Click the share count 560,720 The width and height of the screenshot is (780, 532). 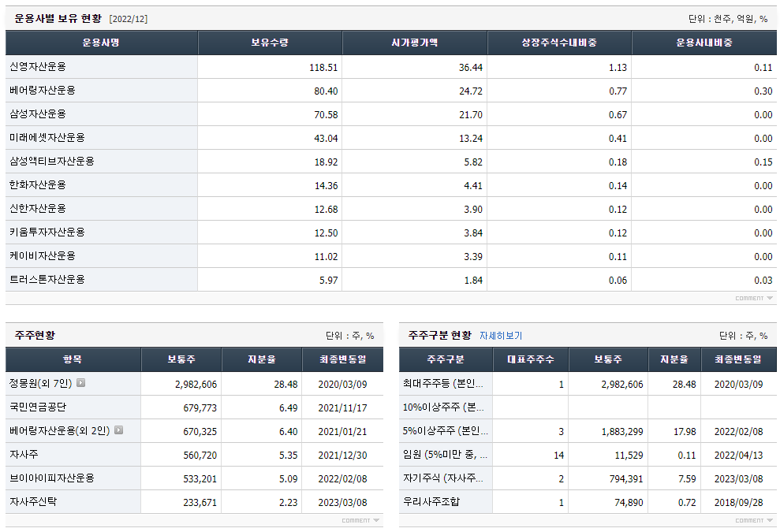tap(200, 456)
